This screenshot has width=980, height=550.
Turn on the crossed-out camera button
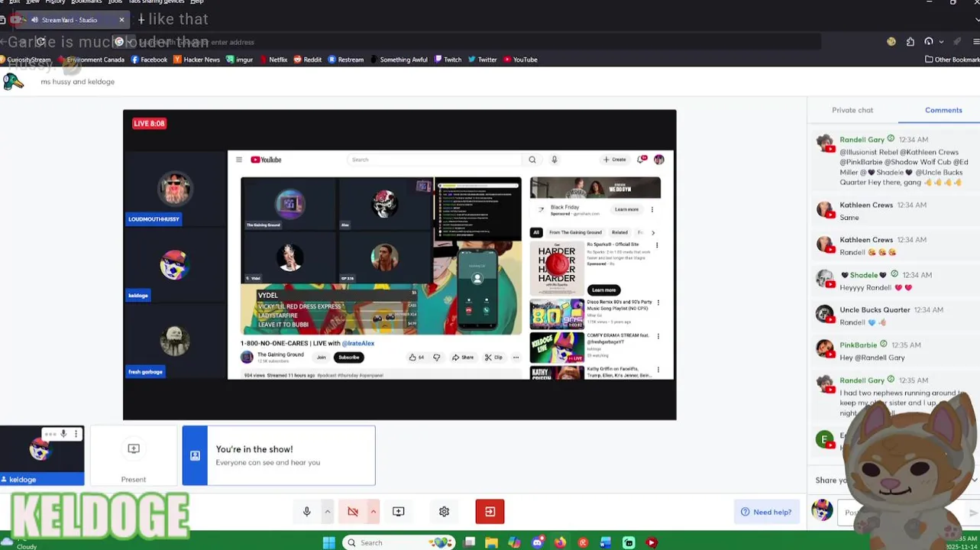352,512
